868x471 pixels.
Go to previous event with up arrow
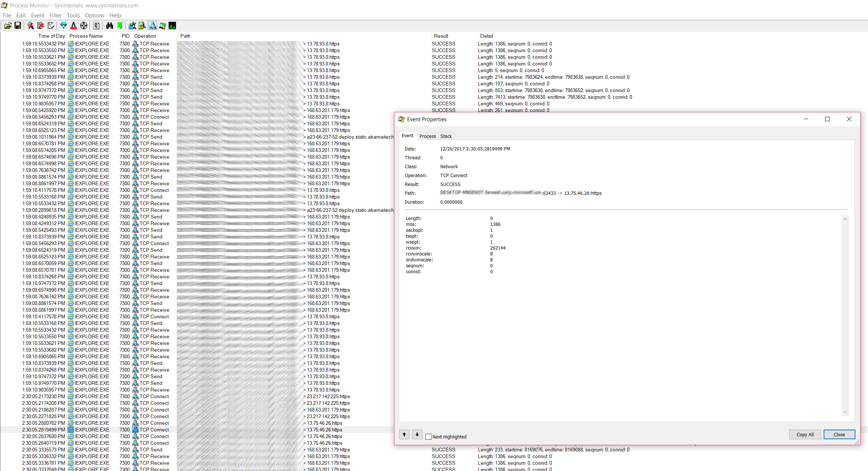click(404, 434)
